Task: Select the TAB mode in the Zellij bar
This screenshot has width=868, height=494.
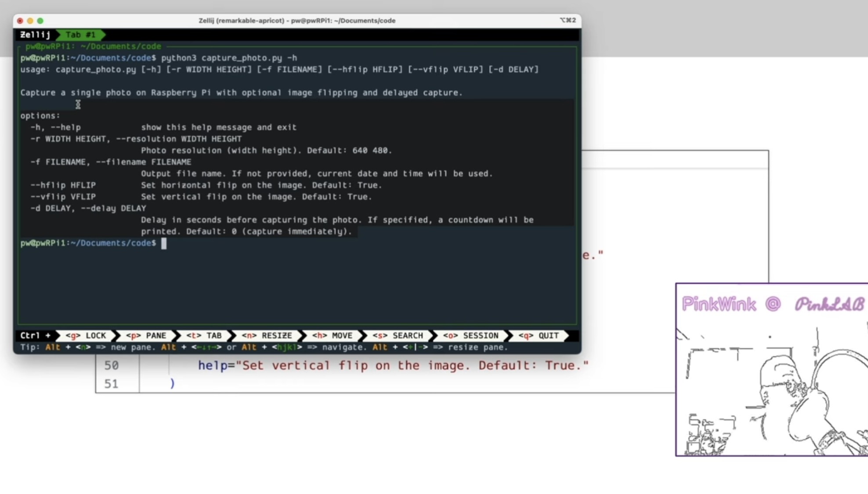Action: pyautogui.click(x=204, y=335)
